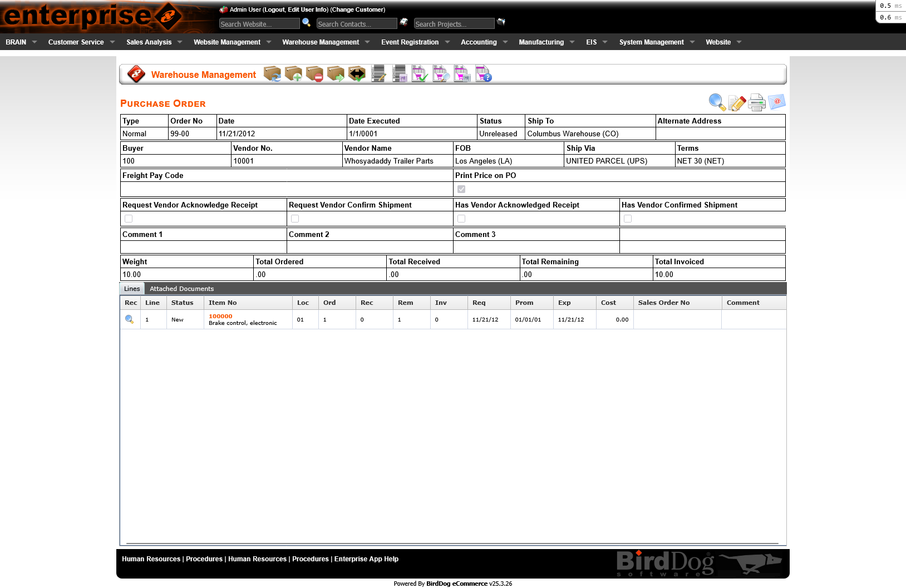906x588 pixels.
Task: Select the box with green arrow icon
Action: [x=336, y=73]
